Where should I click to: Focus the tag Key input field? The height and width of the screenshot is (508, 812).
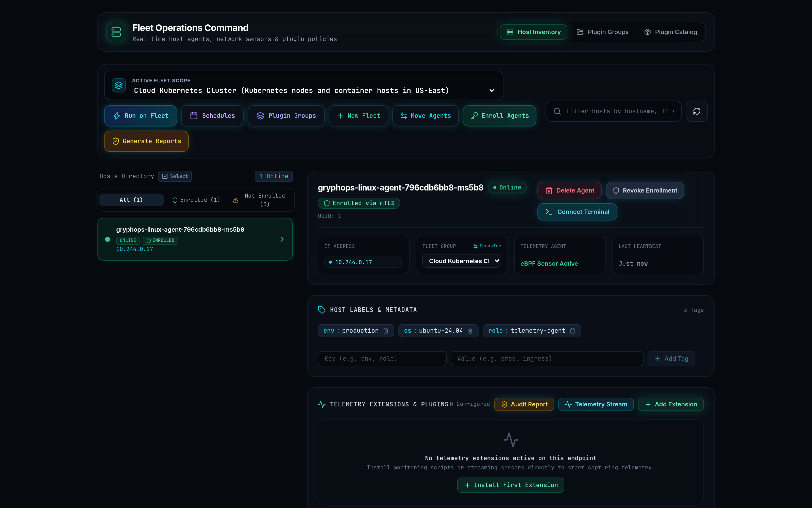pos(382,359)
